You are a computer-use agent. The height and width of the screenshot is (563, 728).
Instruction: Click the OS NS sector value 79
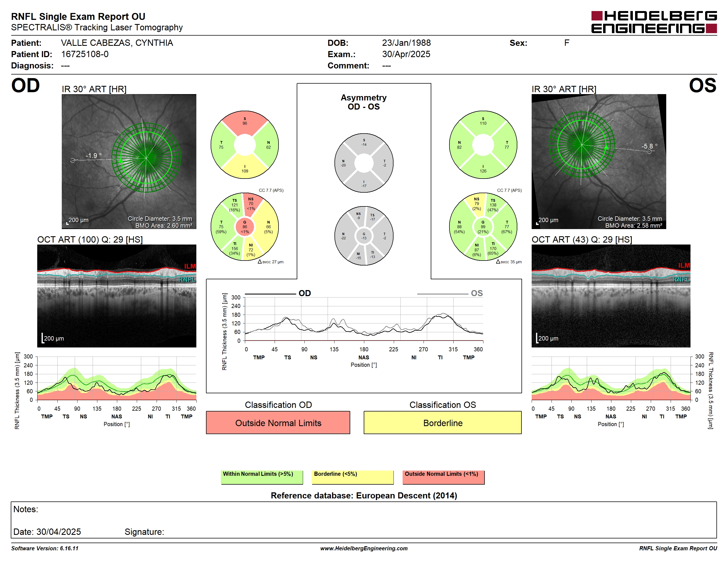pyautogui.click(x=477, y=203)
